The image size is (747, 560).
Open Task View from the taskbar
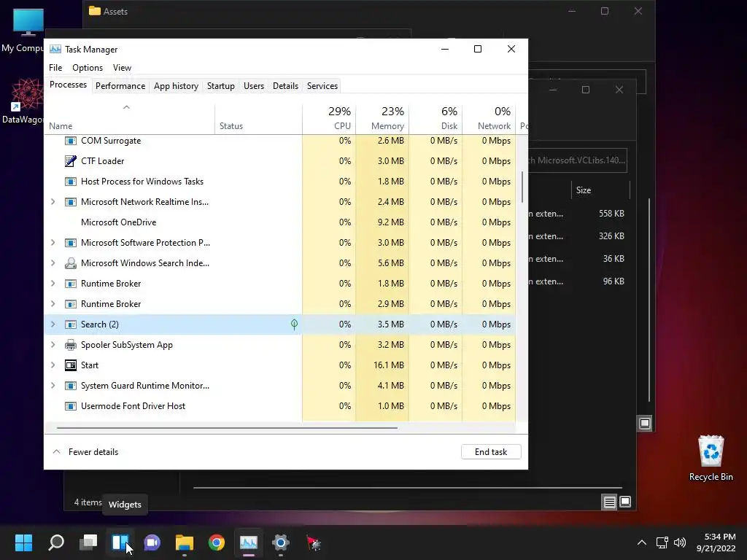click(88, 542)
